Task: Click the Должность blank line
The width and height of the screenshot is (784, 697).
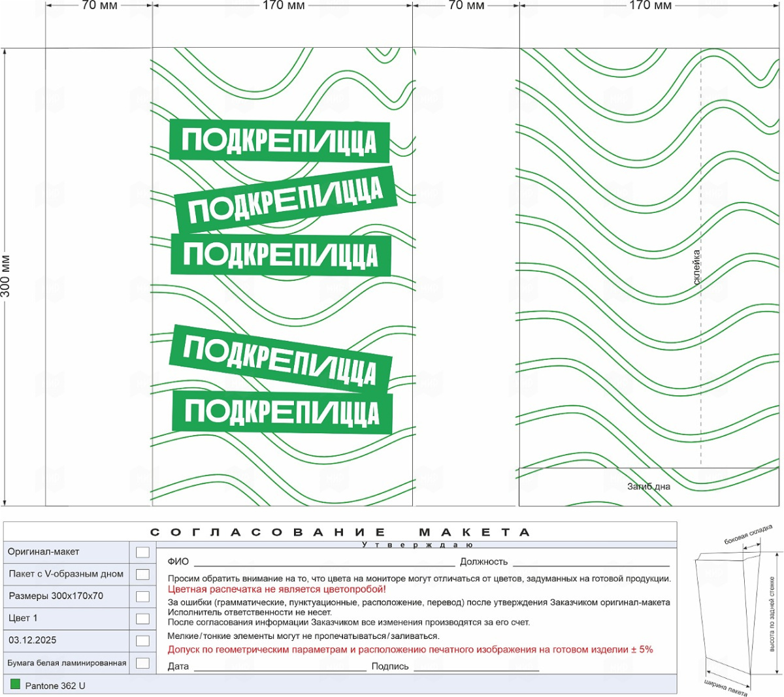Action: tap(591, 564)
